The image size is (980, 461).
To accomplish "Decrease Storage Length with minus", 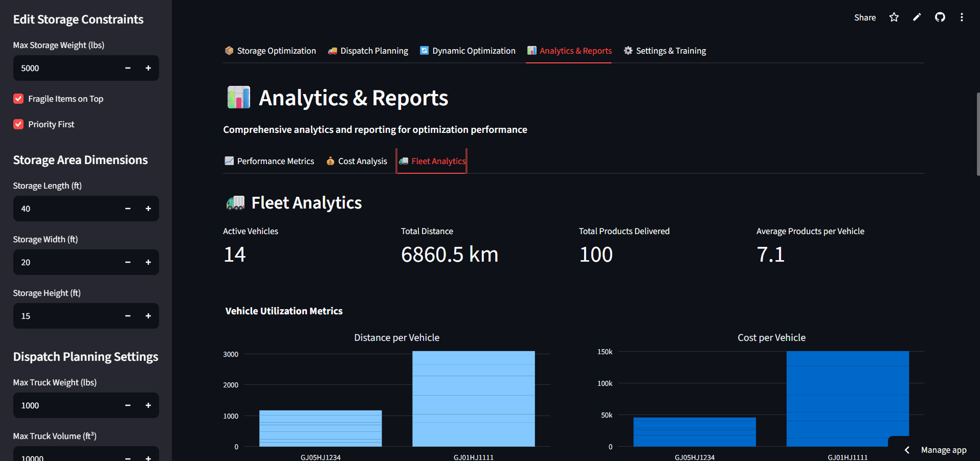I will point(128,209).
